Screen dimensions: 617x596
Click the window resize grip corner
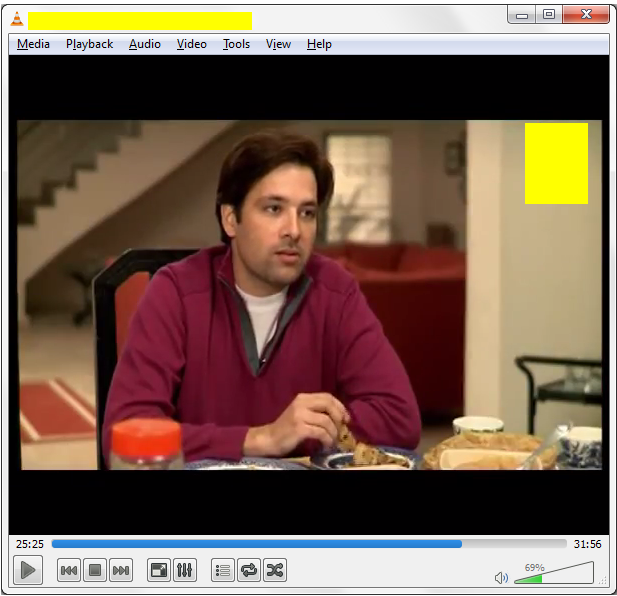point(603,581)
